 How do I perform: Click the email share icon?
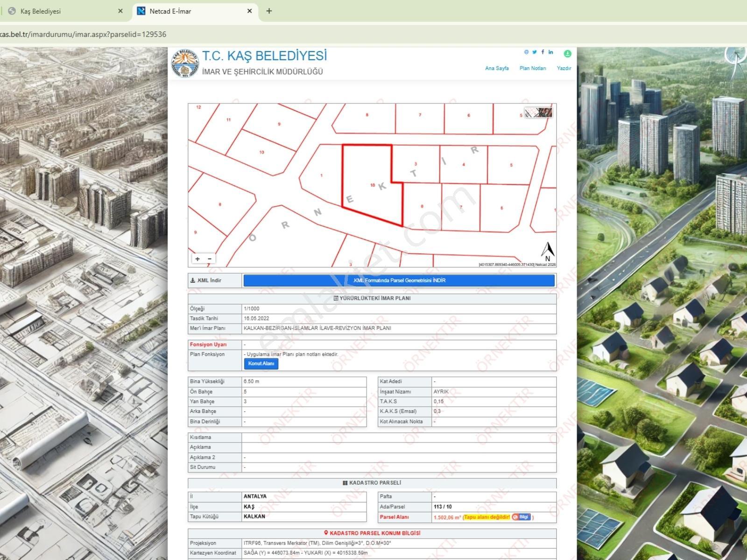coord(527,52)
